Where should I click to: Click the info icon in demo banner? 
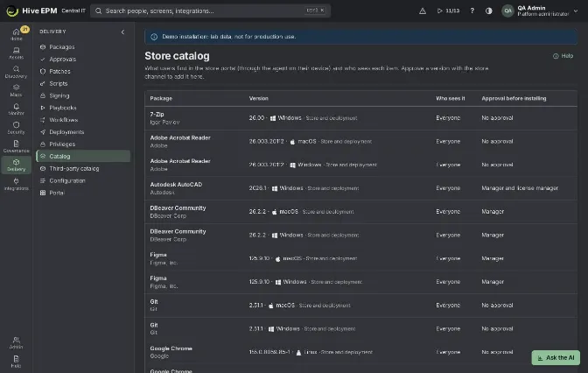point(154,37)
